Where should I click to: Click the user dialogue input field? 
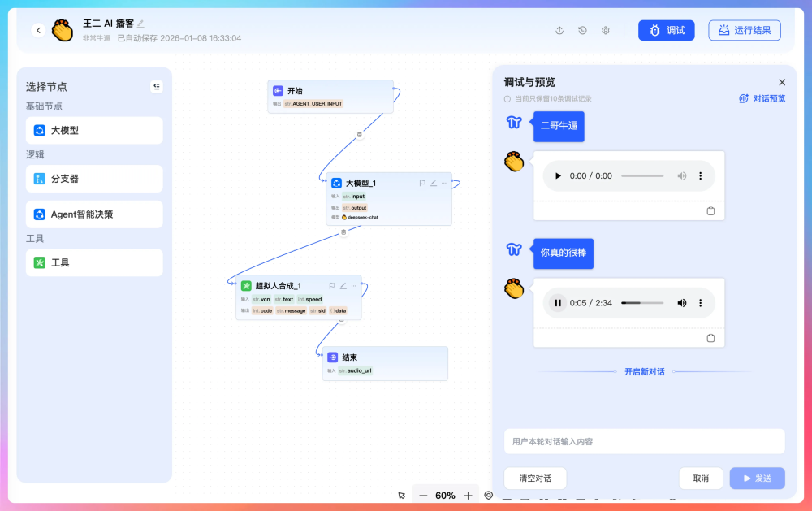pos(644,441)
